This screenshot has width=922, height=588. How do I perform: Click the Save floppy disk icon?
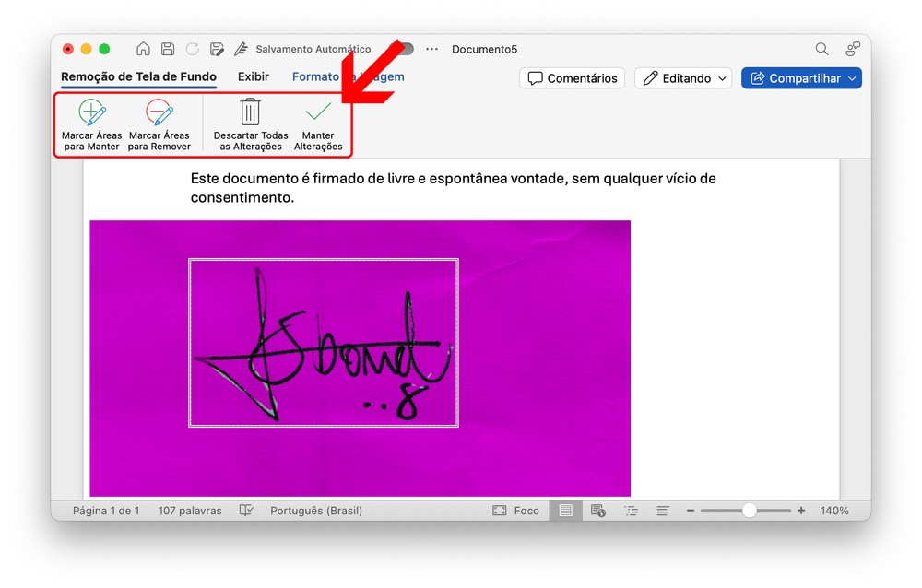[x=168, y=49]
